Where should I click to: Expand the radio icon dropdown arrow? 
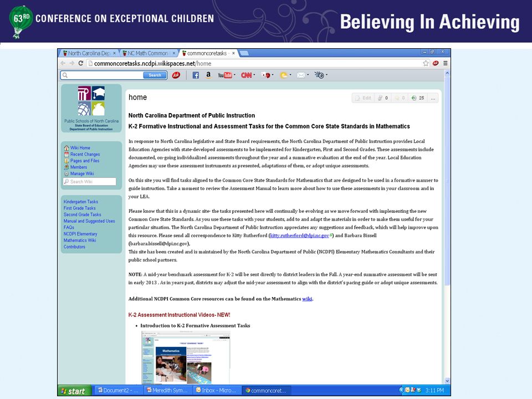(x=327, y=75)
